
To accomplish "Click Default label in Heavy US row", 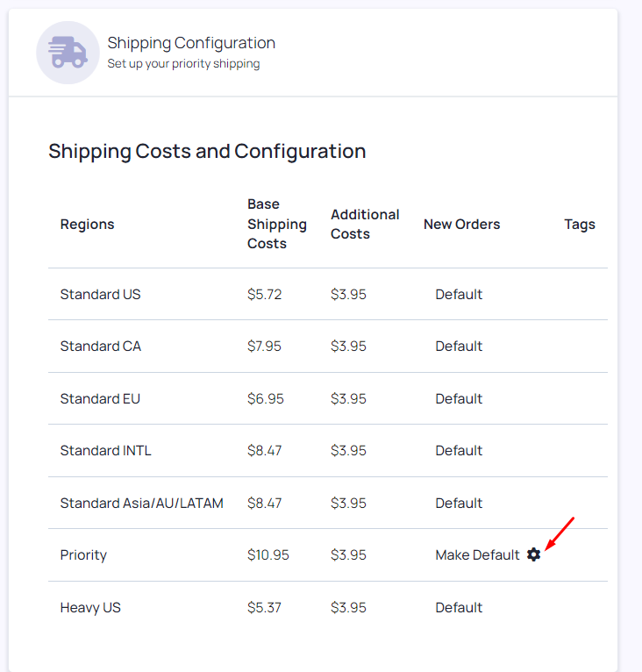I will [x=459, y=608].
